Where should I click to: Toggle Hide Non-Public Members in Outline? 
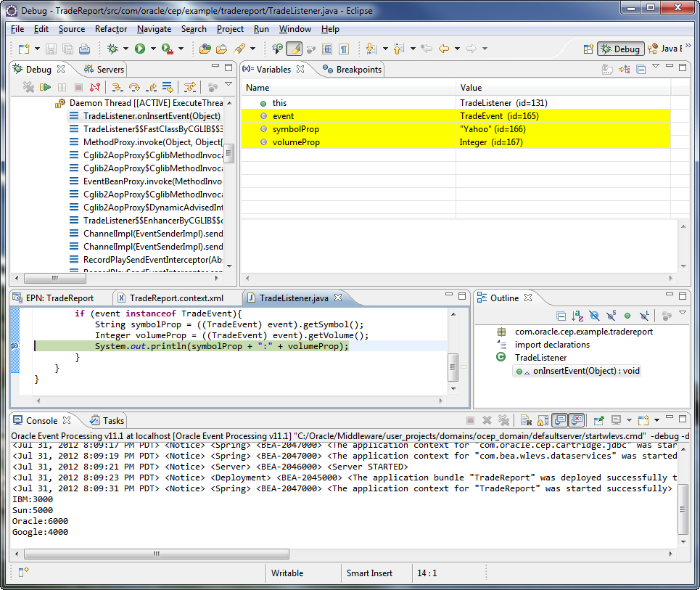(627, 316)
